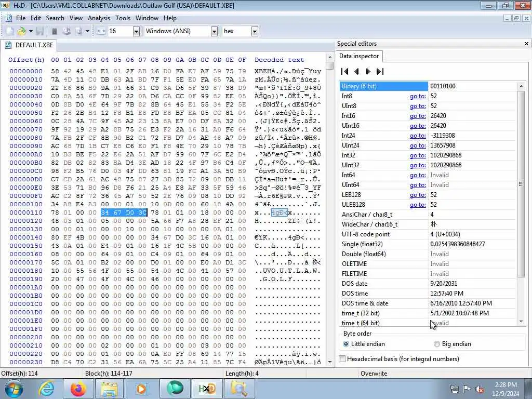The image size is (532, 399).
Task: Jump to first byte in Data inspector
Action: [x=345, y=71]
